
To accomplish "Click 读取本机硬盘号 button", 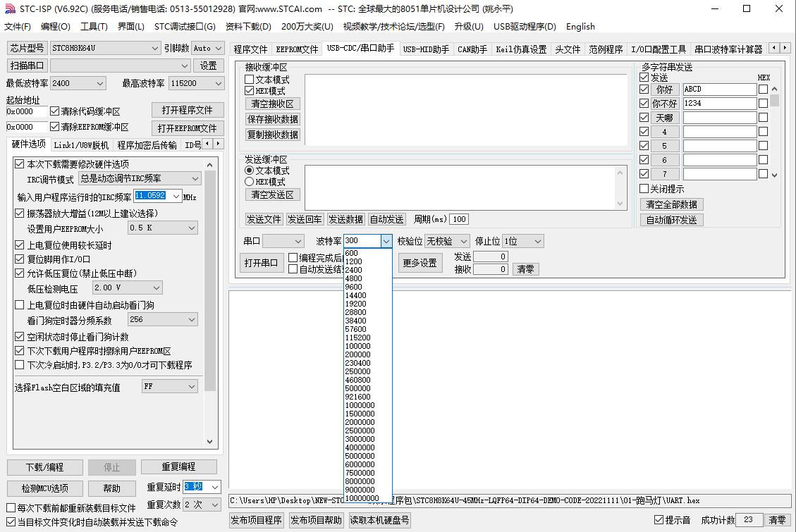I will [x=379, y=520].
